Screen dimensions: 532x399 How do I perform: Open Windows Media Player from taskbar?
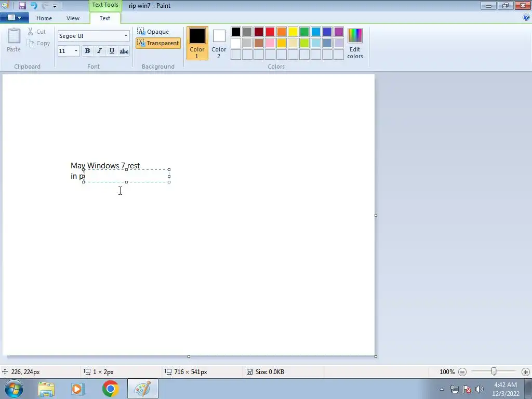77,389
